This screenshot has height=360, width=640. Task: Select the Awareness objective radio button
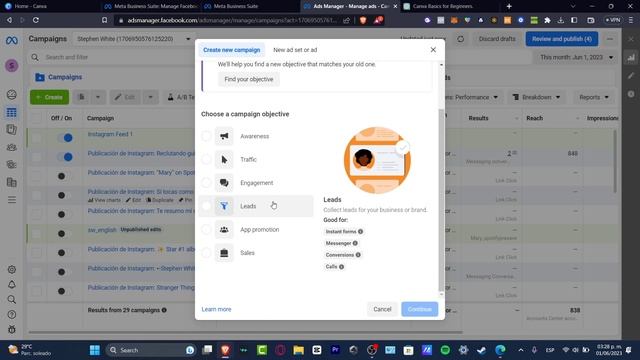[x=207, y=136]
